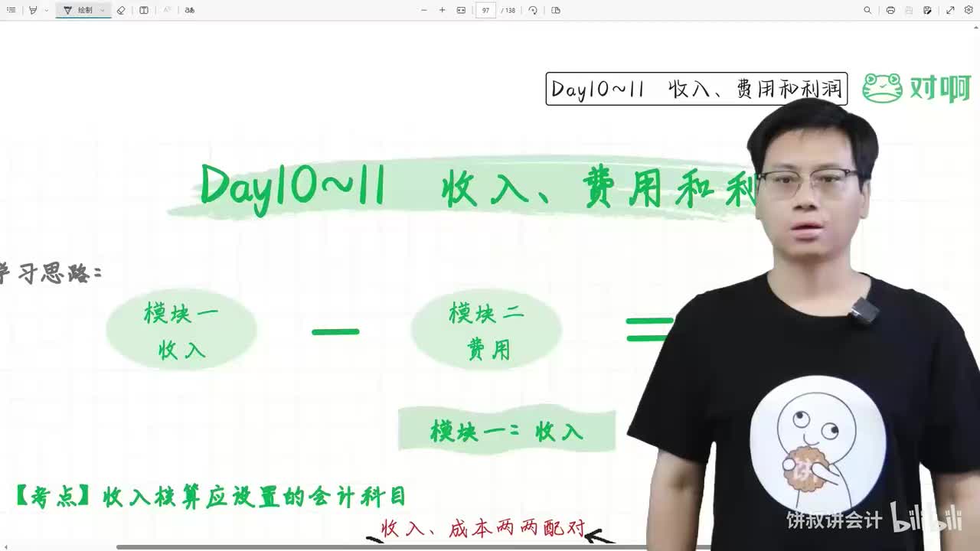The image size is (980, 551).
Task: Click the 【考点】收入核算应设置的会计科目 line
Action: pyautogui.click(x=211, y=497)
